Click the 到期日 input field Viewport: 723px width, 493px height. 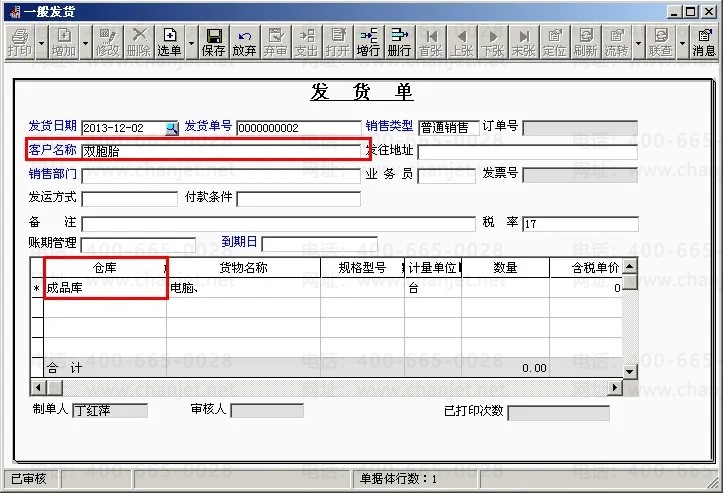click(320, 244)
